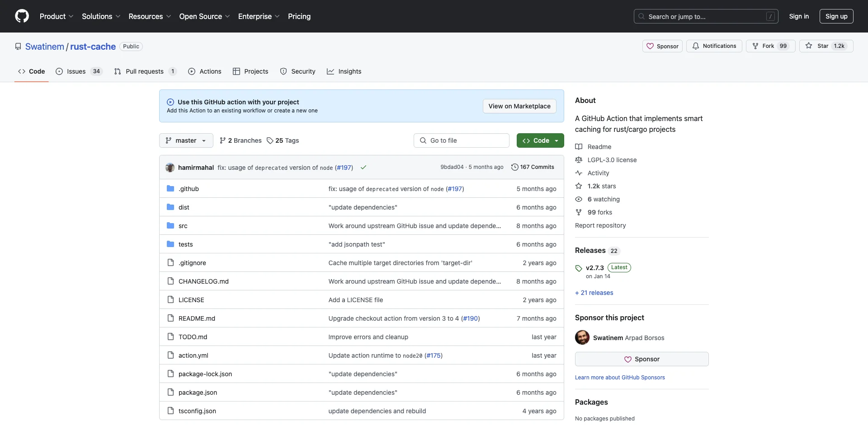Open README.md file

(197, 318)
